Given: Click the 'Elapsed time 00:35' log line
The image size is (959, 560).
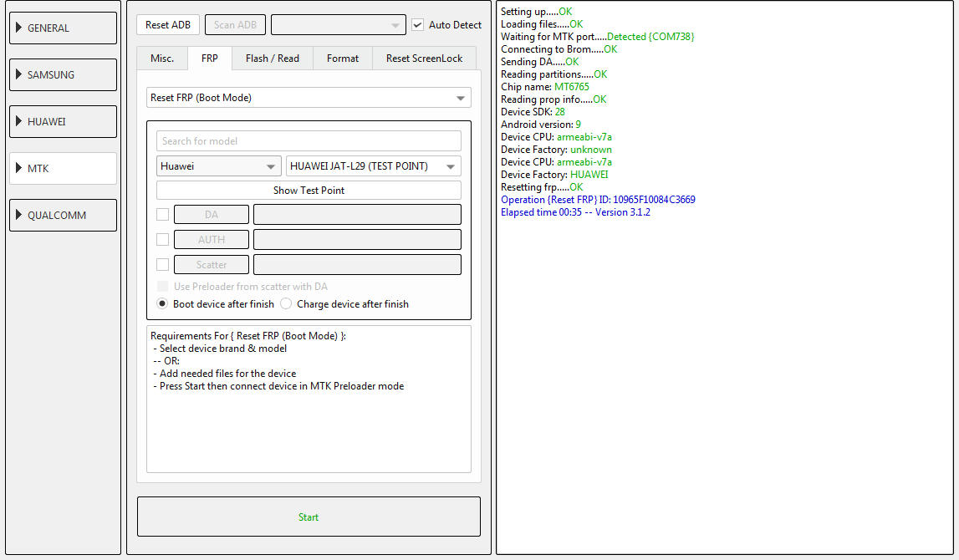Looking at the screenshot, I should 575,212.
